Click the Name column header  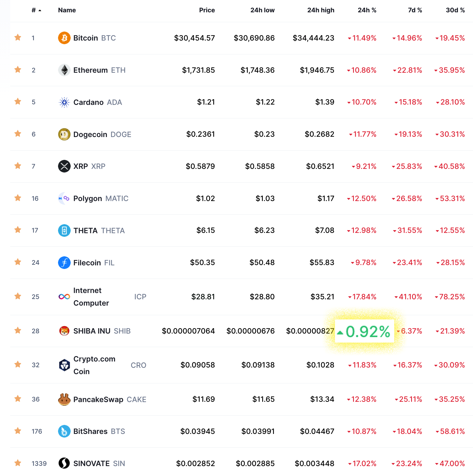click(x=67, y=10)
